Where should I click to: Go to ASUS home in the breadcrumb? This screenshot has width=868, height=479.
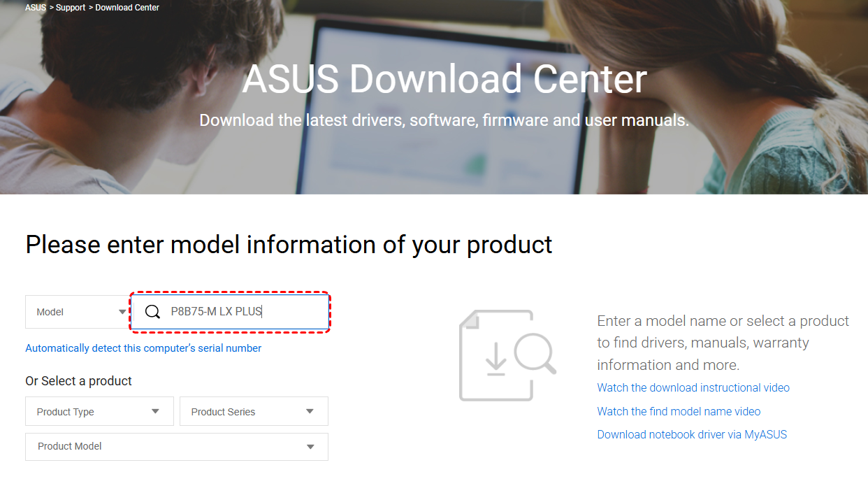[36, 8]
